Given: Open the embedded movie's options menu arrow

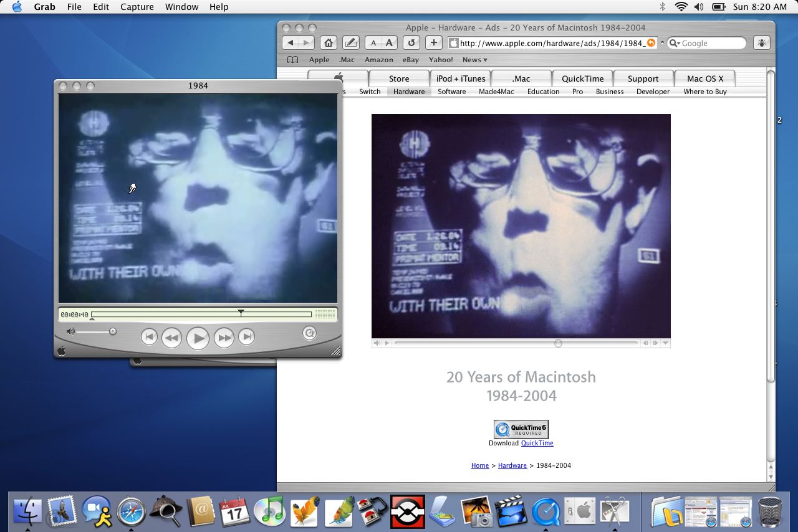Looking at the screenshot, I should (665, 343).
